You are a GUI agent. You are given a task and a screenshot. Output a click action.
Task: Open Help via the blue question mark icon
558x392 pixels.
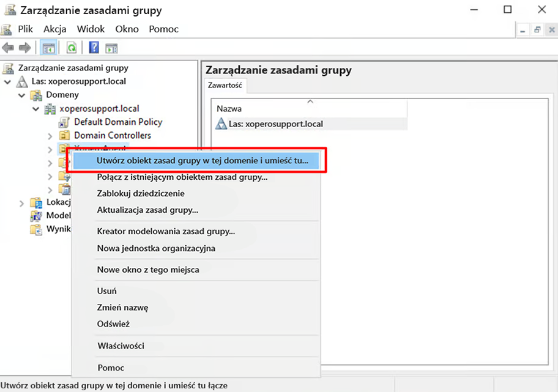tap(94, 48)
